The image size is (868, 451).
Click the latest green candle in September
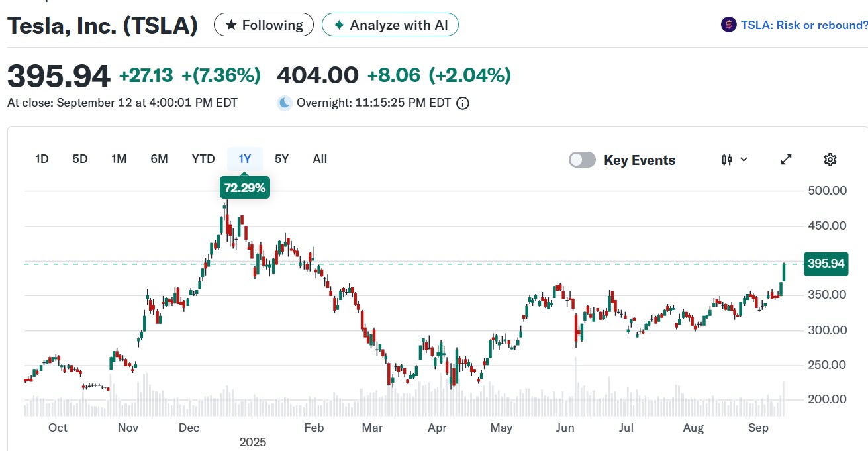tap(784, 272)
